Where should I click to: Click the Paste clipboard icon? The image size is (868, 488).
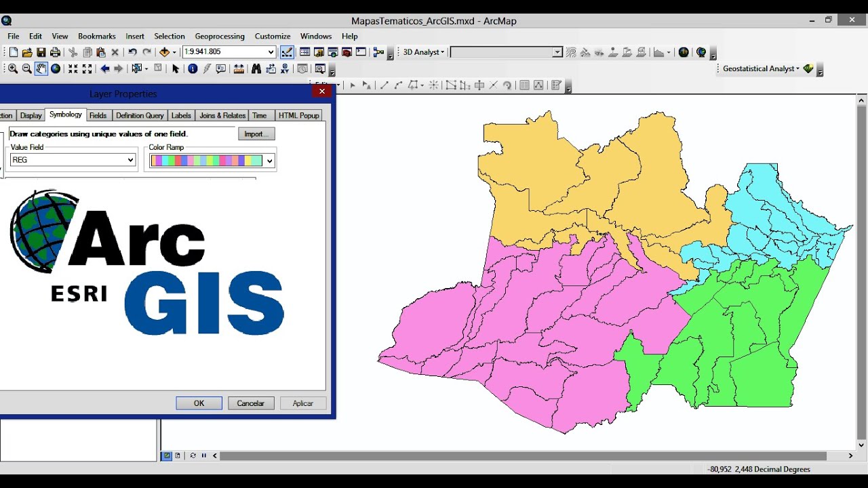(101, 52)
